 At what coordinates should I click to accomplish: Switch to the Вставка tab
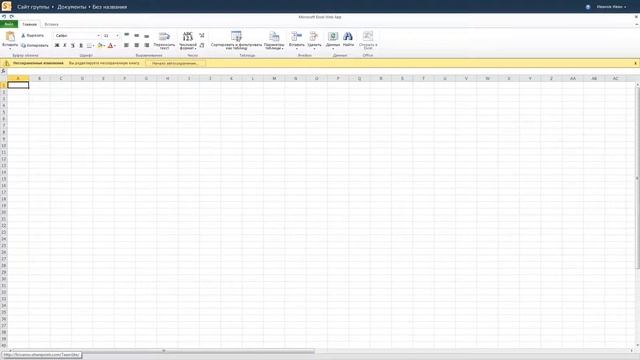click(x=51, y=24)
